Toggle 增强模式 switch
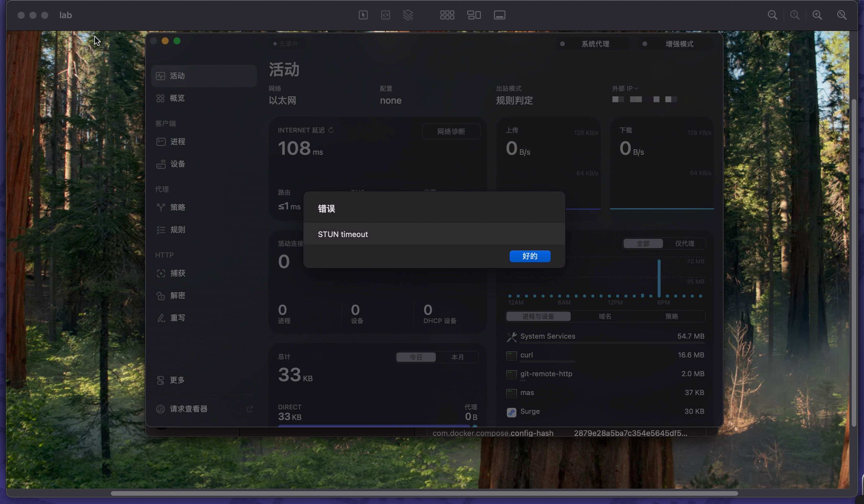This screenshot has width=864, height=504. [x=676, y=44]
